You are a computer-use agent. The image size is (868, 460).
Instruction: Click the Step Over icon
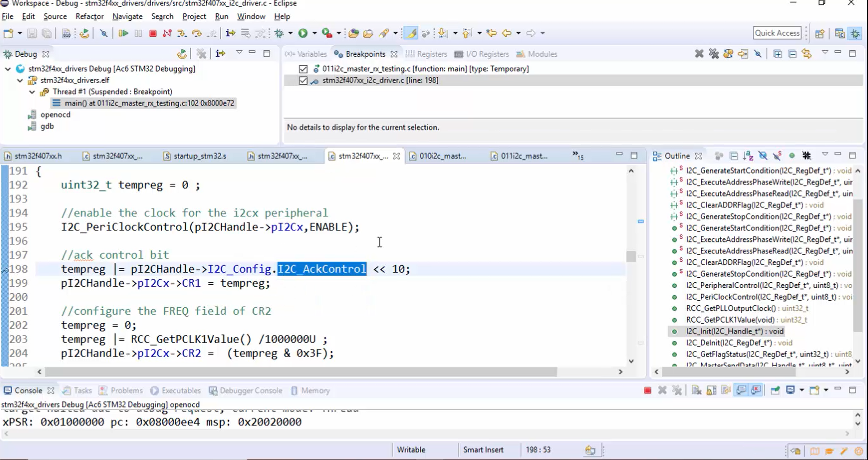click(197, 33)
